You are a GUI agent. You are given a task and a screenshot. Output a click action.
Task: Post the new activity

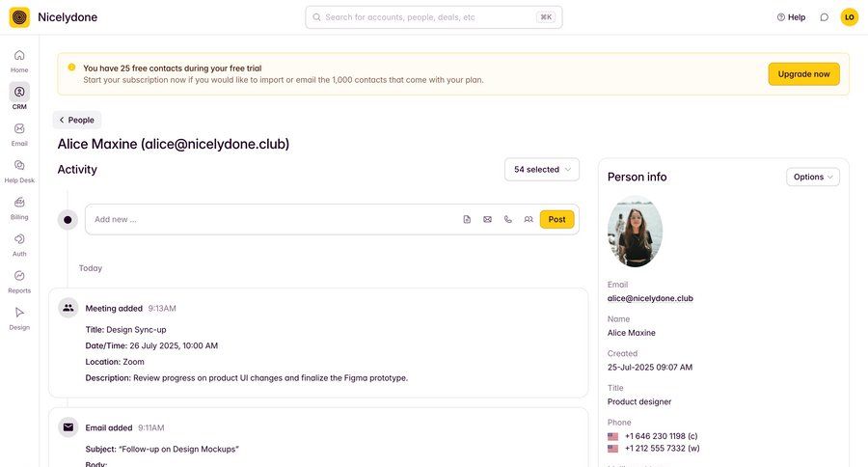coord(556,219)
